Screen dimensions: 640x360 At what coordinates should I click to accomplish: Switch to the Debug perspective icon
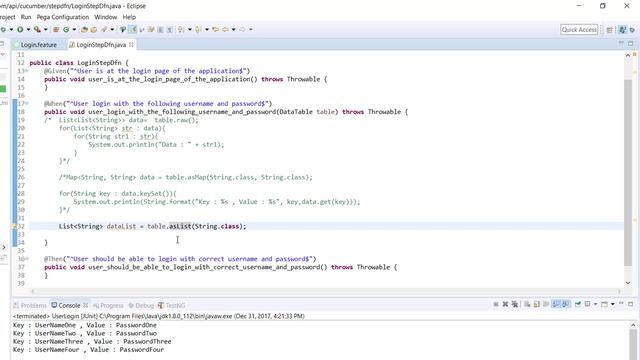632,30
